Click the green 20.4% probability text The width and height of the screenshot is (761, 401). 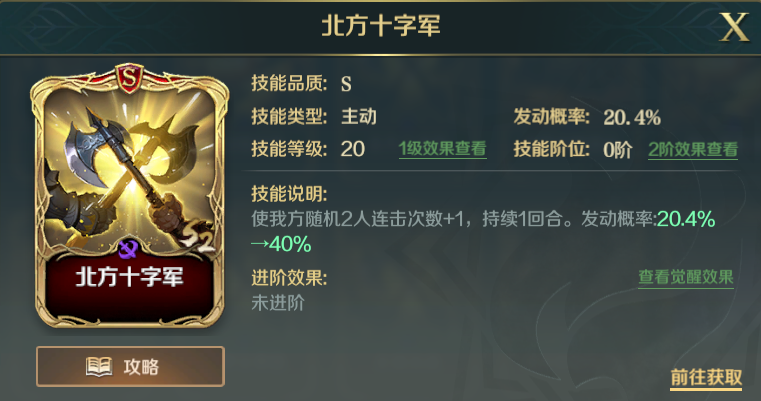click(685, 219)
